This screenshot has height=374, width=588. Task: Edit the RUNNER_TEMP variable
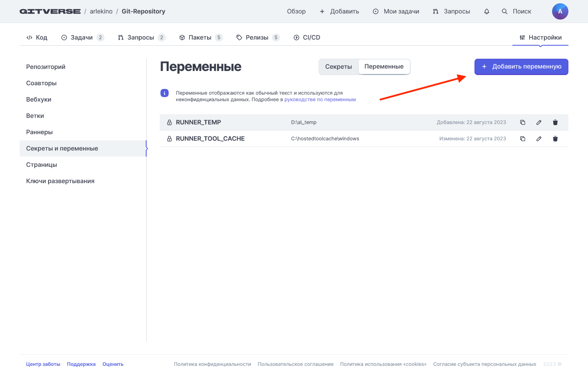click(x=539, y=122)
